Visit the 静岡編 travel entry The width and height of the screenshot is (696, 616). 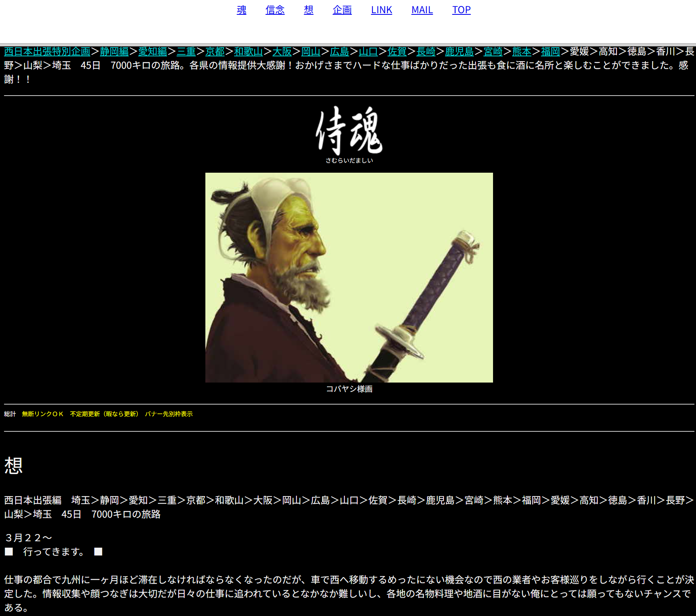tap(114, 52)
